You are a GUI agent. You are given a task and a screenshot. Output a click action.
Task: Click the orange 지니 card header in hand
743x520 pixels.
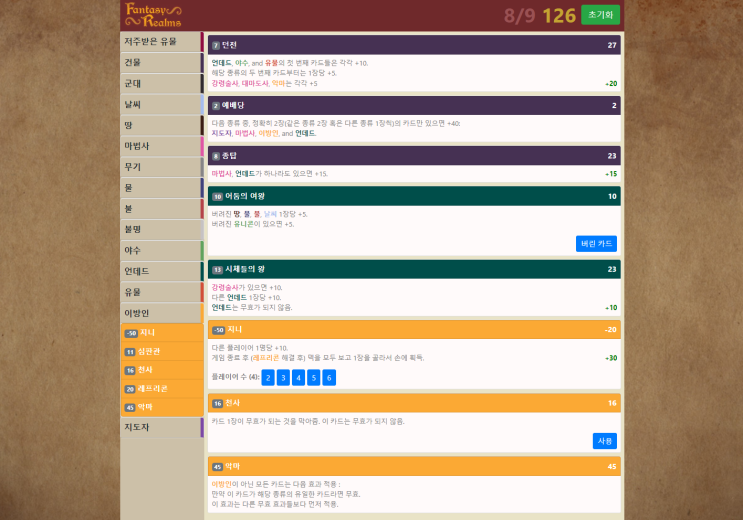pyautogui.click(x=414, y=329)
